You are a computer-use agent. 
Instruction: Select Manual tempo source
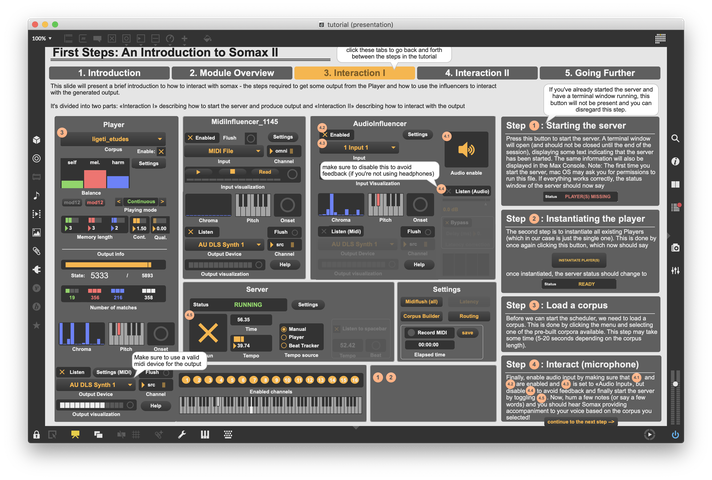[284, 329]
